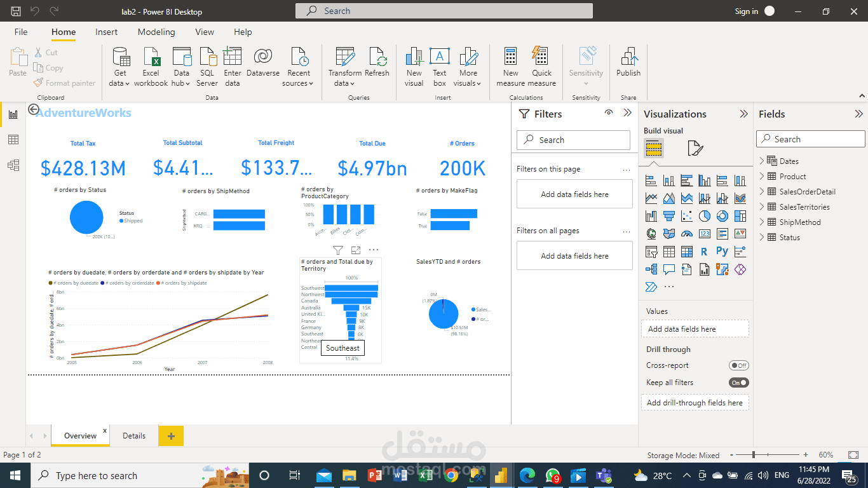
Task: Add a new page with plus button
Action: coord(171,436)
